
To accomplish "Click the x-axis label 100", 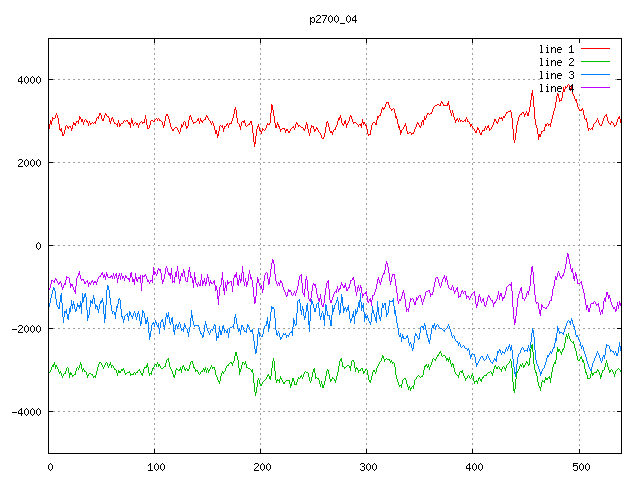I will [156, 467].
